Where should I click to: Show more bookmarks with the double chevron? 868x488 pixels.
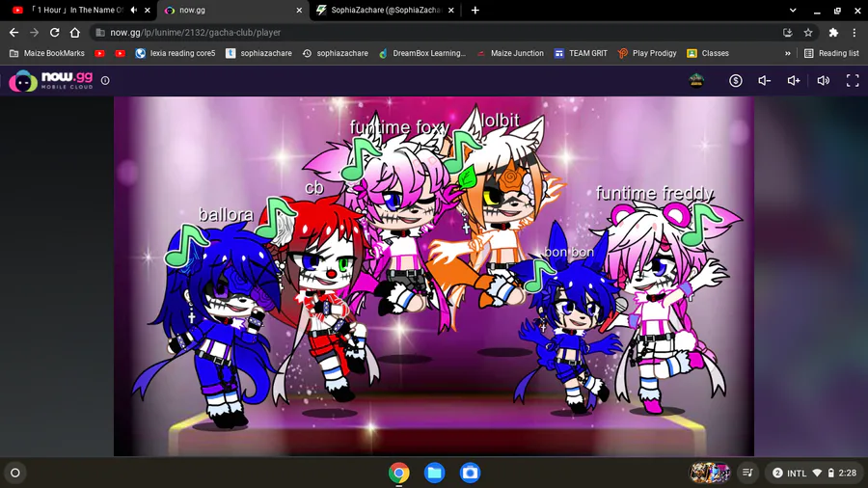pyautogui.click(x=788, y=53)
